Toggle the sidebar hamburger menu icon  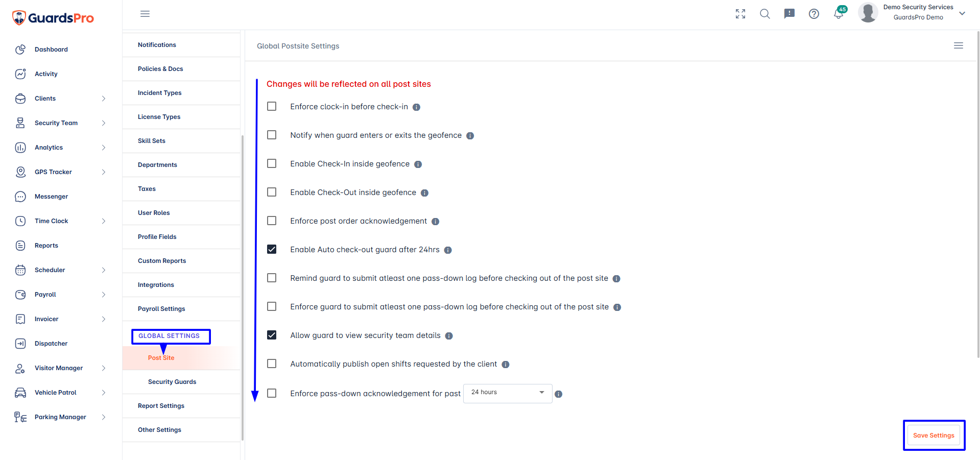coord(145,14)
